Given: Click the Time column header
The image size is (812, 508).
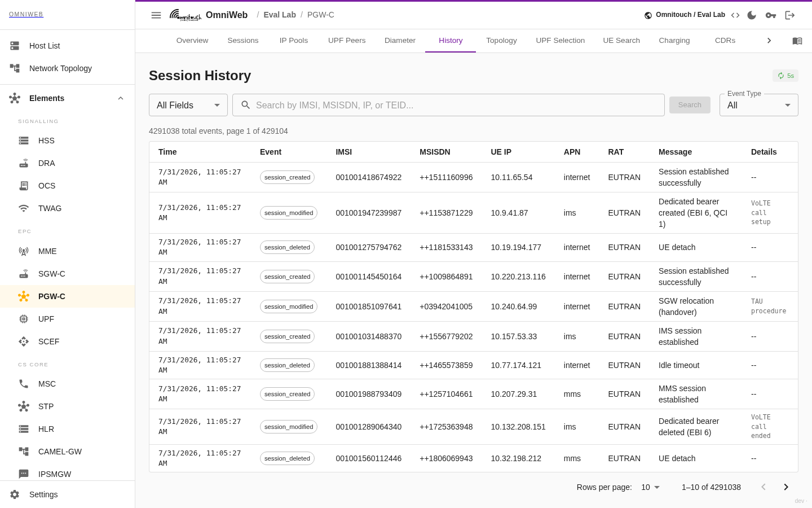Looking at the screenshot, I should point(167,152).
